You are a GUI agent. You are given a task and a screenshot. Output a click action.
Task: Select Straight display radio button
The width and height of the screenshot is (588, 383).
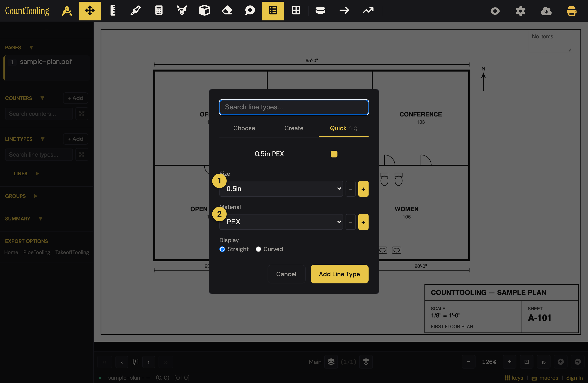[222, 249]
